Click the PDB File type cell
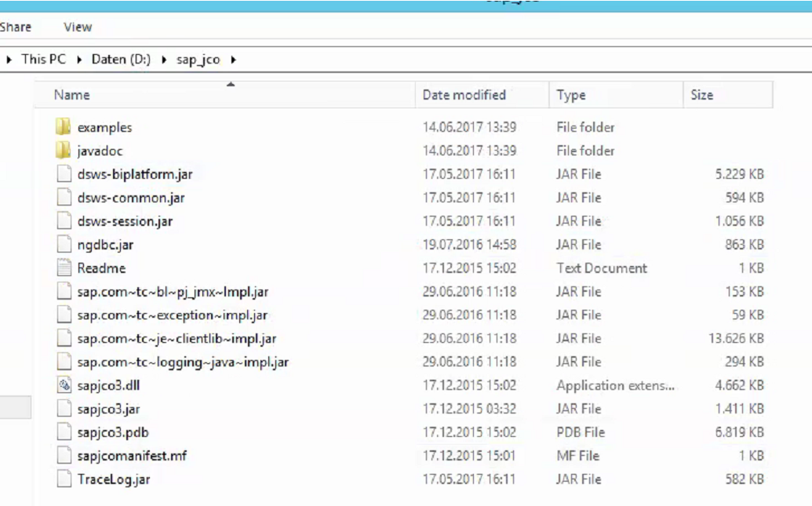Image resolution: width=812 pixels, height=506 pixels. click(581, 432)
